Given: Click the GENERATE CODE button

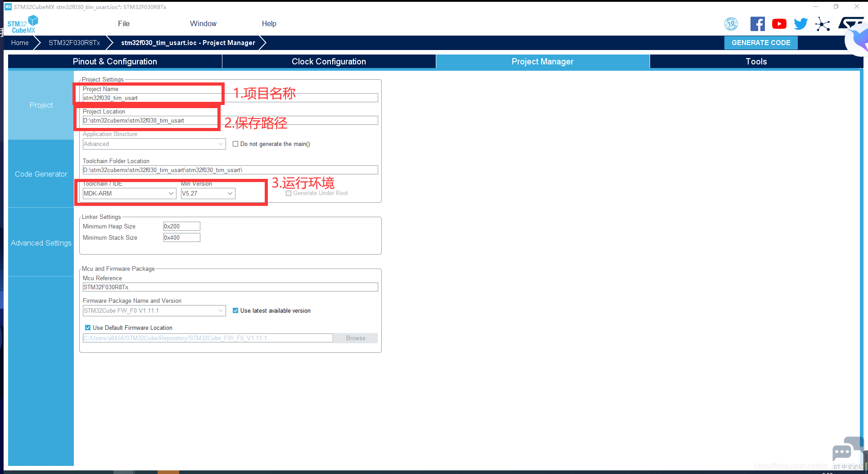Looking at the screenshot, I should [x=761, y=43].
